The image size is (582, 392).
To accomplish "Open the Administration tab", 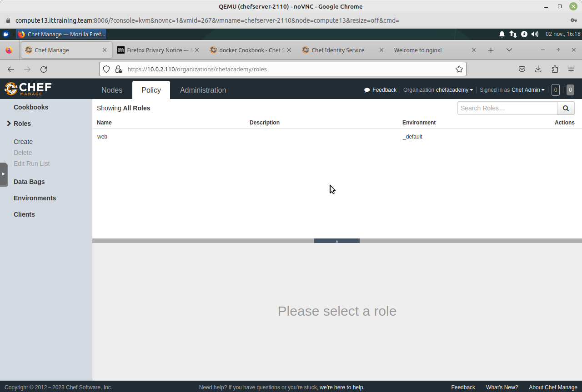I will click(203, 90).
